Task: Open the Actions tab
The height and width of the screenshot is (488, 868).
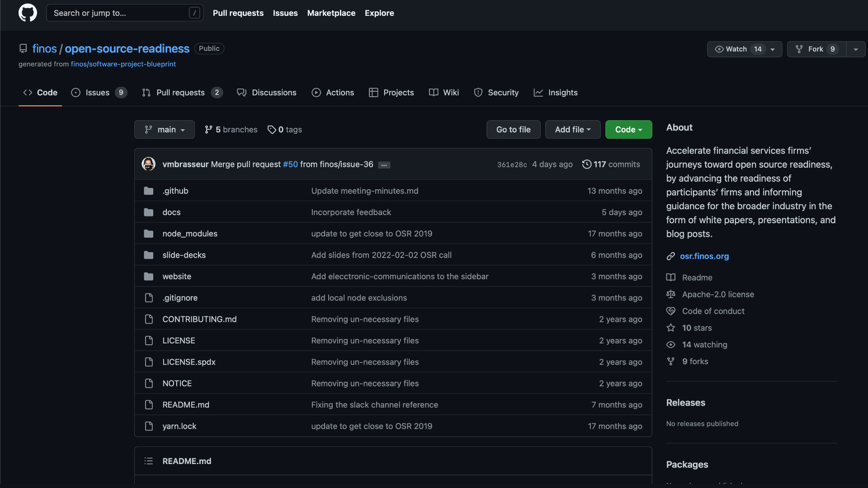Action: (x=333, y=93)
